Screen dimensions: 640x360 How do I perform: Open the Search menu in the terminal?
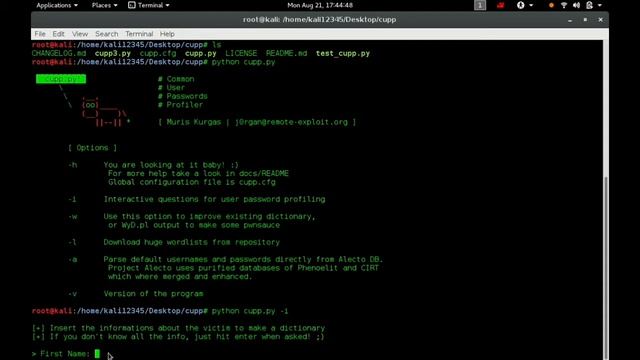coord(107,34)
